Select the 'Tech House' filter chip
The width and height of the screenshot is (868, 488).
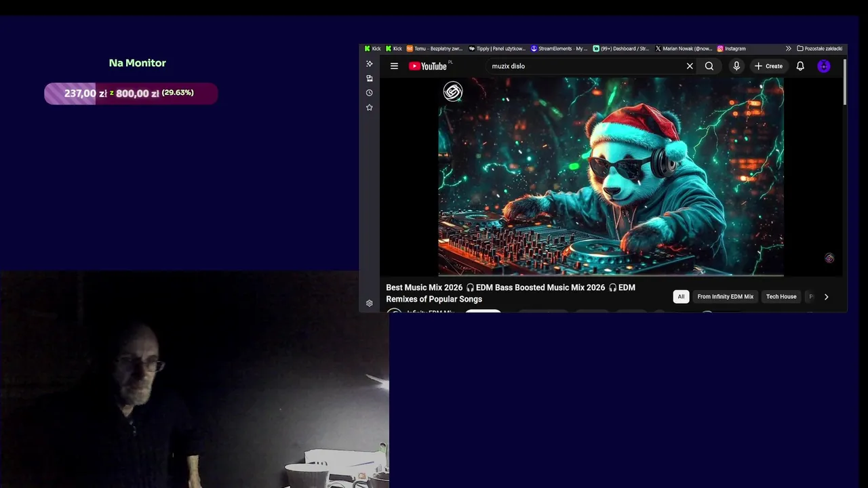click(x=781, y=296)
